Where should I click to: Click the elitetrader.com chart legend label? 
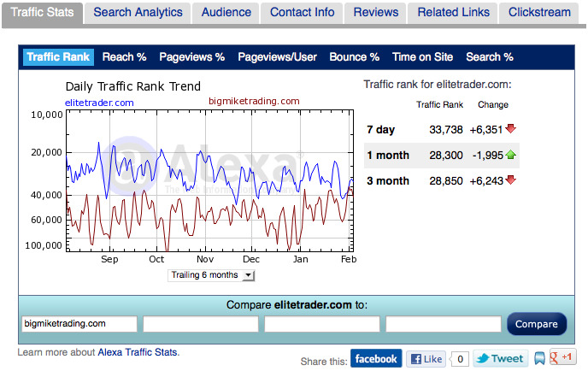(x=99, y=103)
